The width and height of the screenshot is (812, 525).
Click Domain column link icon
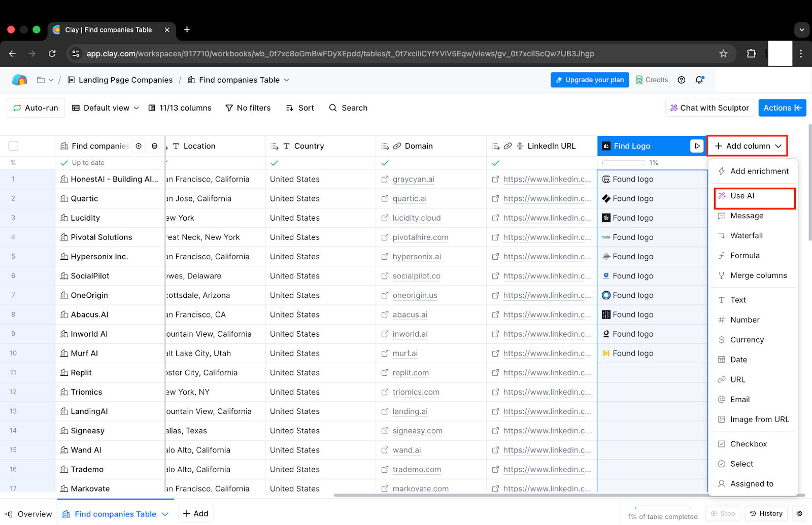397,146
